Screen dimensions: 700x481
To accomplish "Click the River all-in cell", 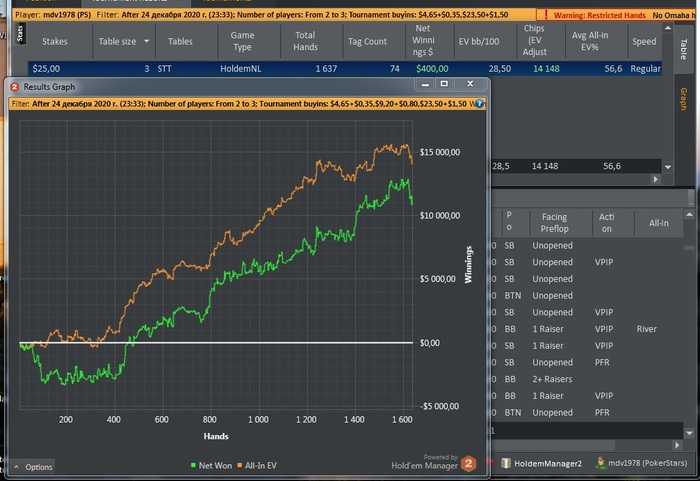I will [x=646, y=329].
